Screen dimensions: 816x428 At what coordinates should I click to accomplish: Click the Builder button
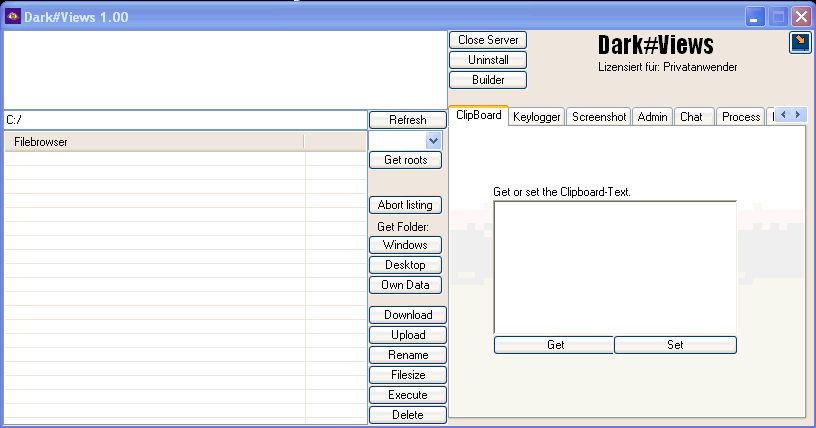click(487, 80)
